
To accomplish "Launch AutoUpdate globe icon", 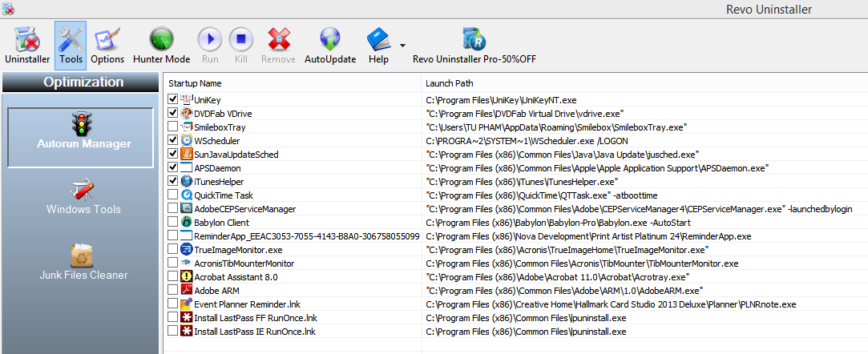I will point(330,40).
